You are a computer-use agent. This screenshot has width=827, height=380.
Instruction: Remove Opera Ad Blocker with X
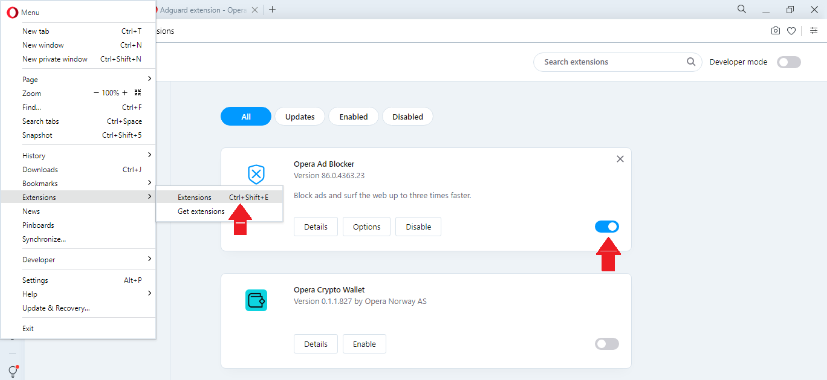pos(620,159)
